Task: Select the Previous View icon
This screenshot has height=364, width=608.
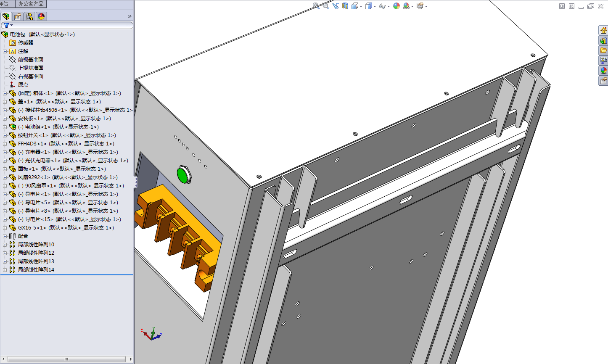Action: click(336, 6)
